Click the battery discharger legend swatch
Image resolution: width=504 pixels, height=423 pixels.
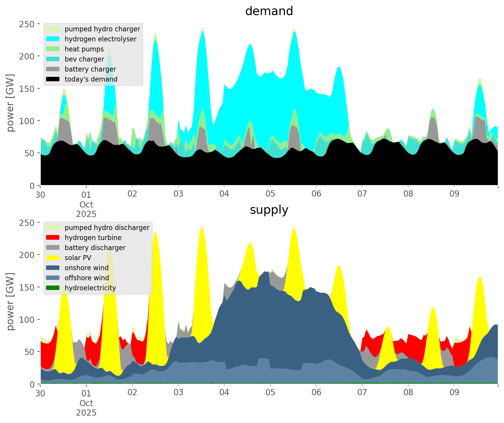click(x=53, y=248)
